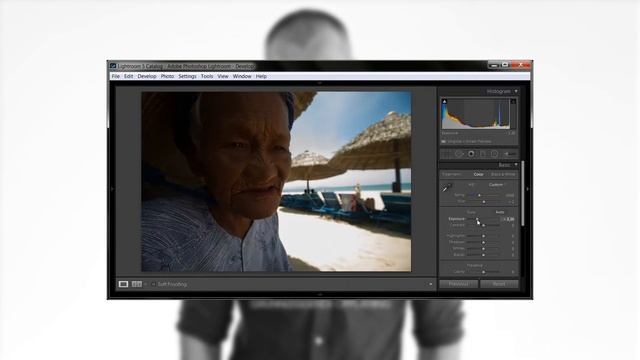The image size is (640, 360).
Task: Click the Blacks slider handle
Action: pyautogui.click(x=484, y=255)
